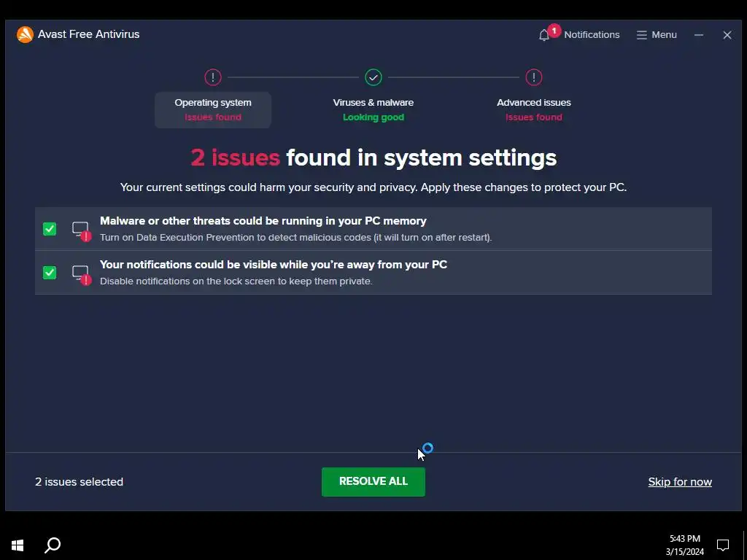Open Windows taskbar search
The height and width of the screenshot is (560, 747).
[53, 545]
